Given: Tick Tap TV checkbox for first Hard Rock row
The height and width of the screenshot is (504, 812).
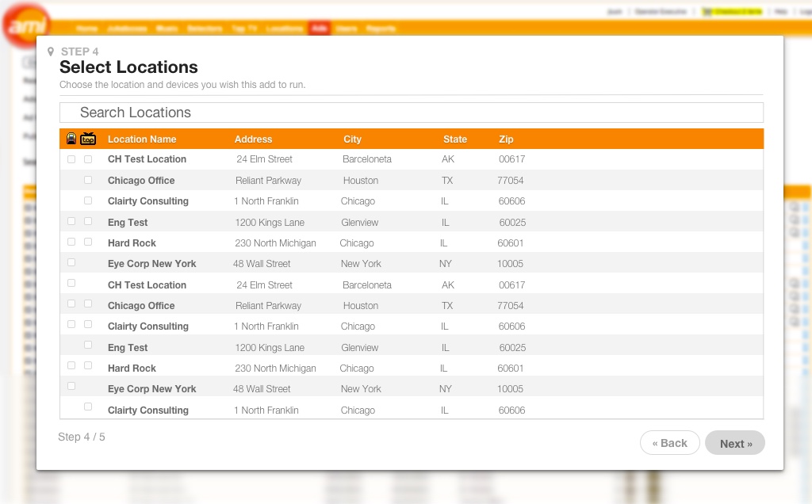Looking at the screenshot, I should coord(88,242).
